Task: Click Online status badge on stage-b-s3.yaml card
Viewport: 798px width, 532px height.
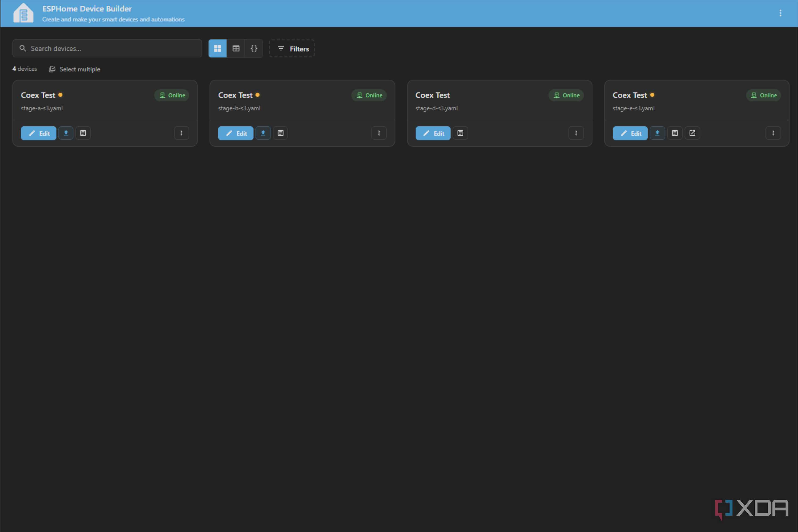Action: (369, 95)
